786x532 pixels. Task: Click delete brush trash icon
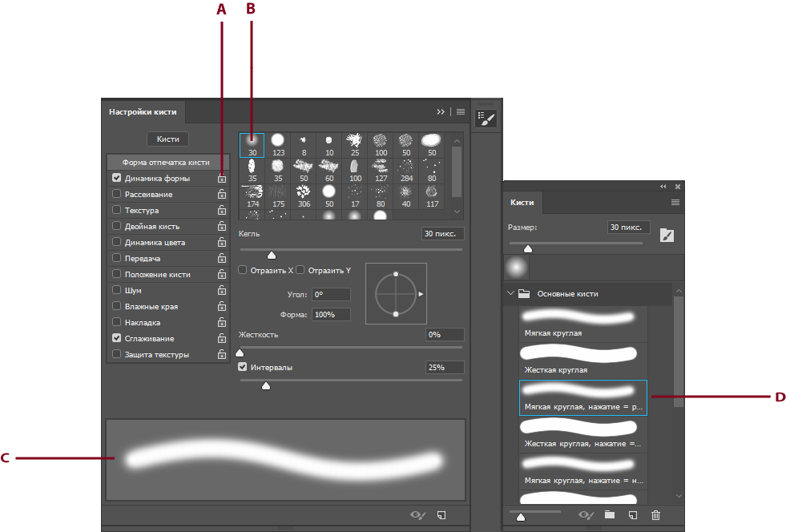(x=655, y=515)
